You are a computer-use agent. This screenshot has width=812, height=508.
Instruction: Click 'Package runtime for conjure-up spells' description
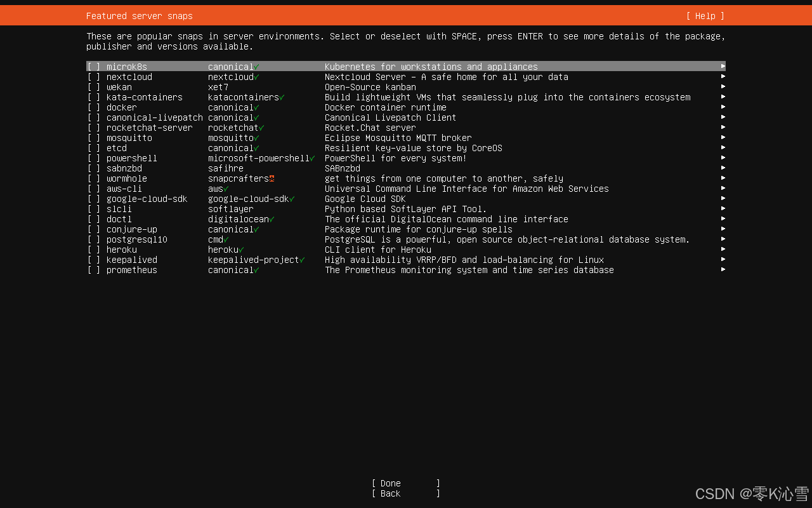(419, 229)
